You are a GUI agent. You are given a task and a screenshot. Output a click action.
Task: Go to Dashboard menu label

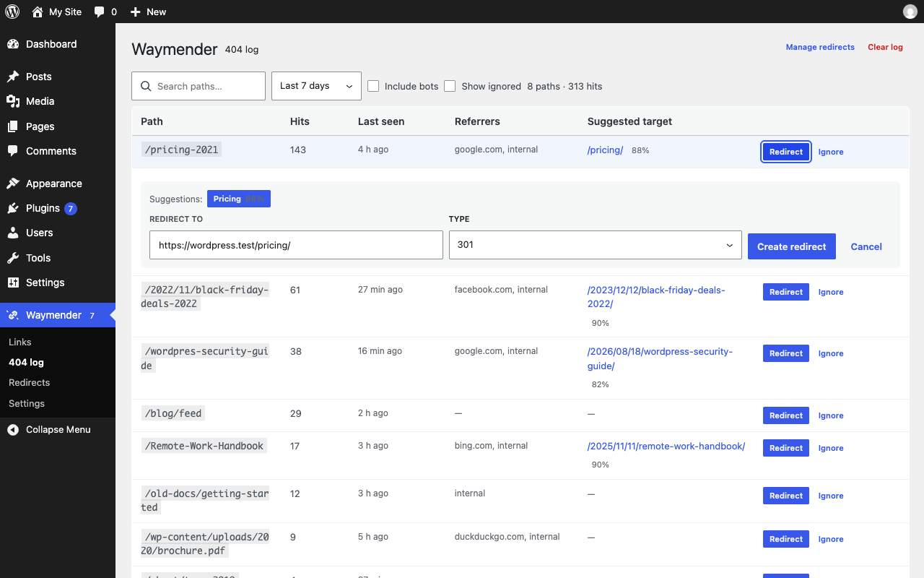[x=51, y=44]
